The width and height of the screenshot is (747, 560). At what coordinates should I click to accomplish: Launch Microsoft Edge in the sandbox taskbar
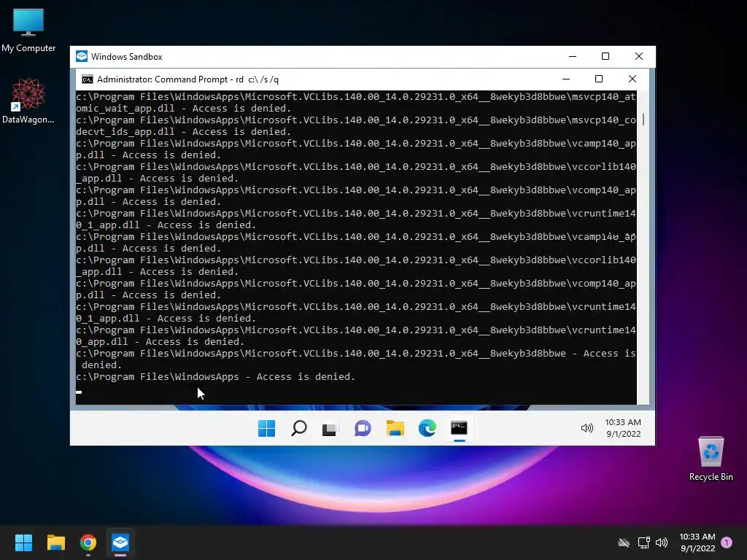(427, 428)
